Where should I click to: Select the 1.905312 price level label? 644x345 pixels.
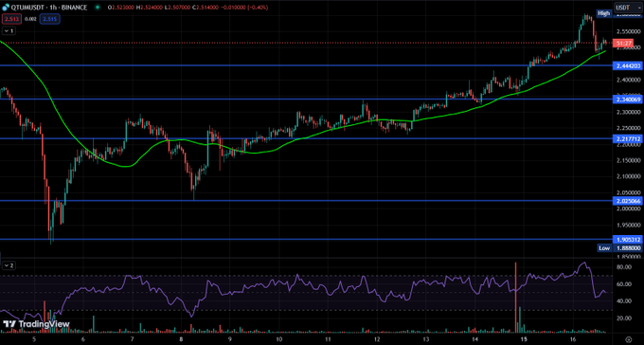click(x=628, y=240)
